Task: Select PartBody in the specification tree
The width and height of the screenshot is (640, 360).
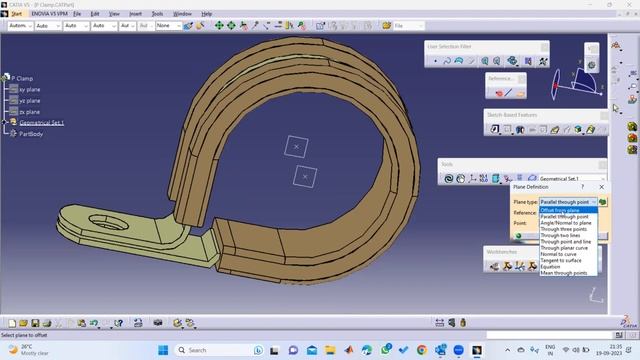Action: pyautogui.click(x=31, y=133)
